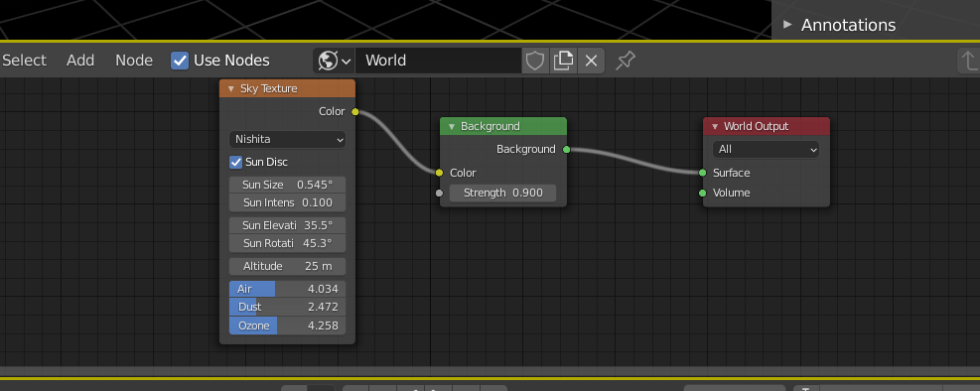This screenshot has width=980, height=391.
Task: Click the Background Strength 0.900 field
Action: pyautogui.click(x=502, y=193)
